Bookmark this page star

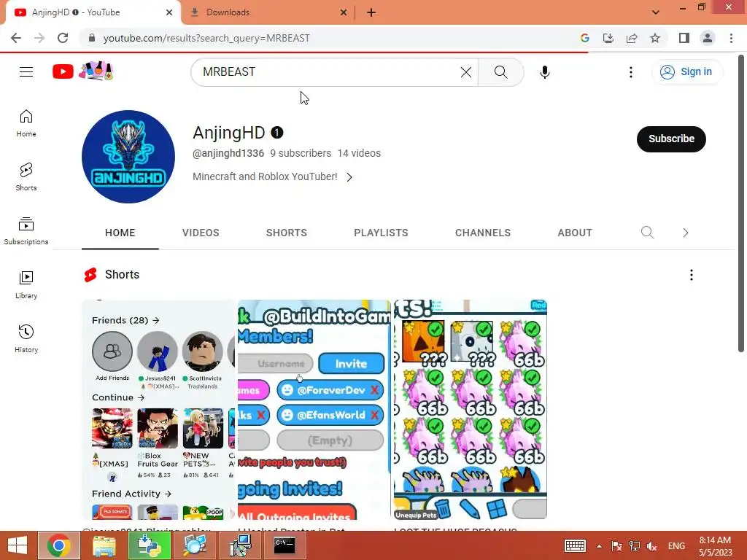[x=655, y=38]
